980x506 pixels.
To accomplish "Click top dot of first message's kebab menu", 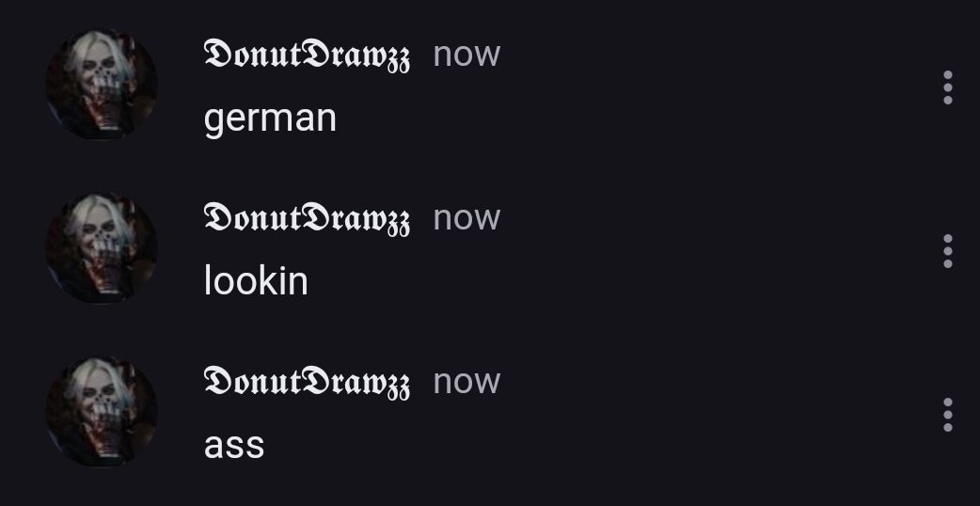I will pos(947,75).
